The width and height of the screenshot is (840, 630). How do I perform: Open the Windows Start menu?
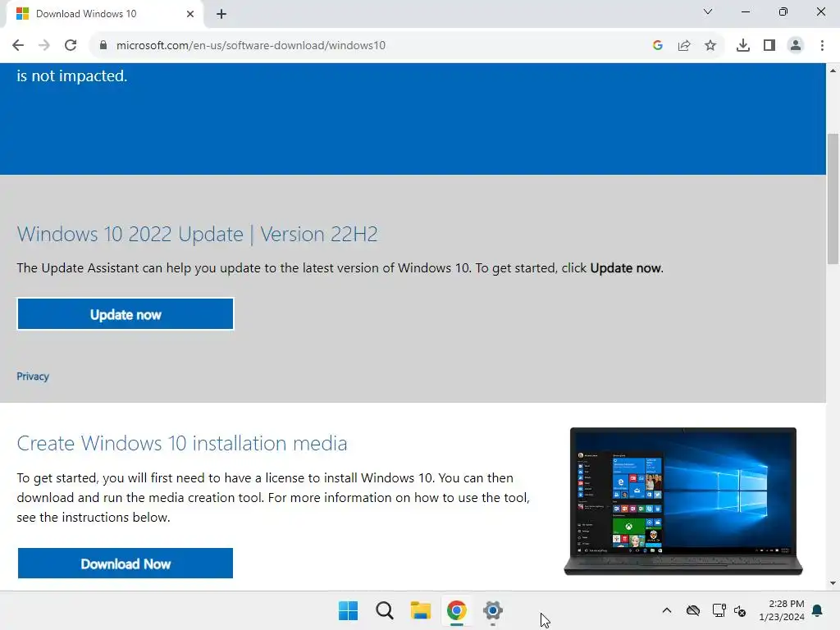tap(348, 610)
